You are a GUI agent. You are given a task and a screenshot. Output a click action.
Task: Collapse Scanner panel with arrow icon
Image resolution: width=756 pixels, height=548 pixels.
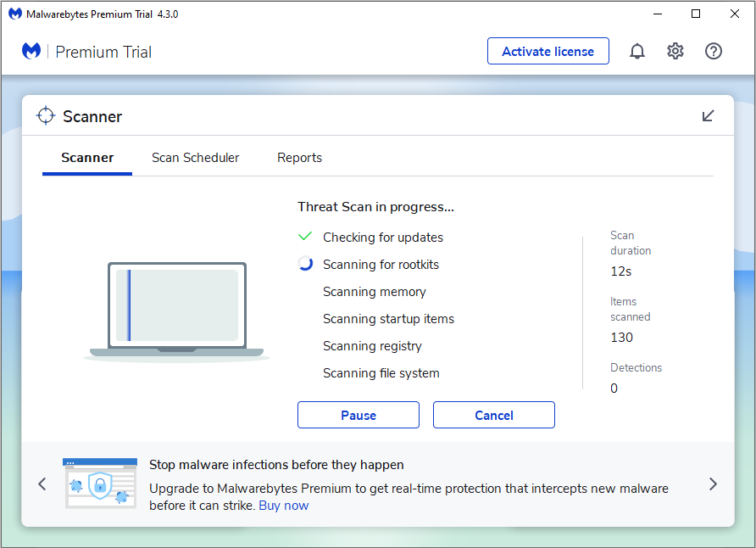(x=708, y=115)
